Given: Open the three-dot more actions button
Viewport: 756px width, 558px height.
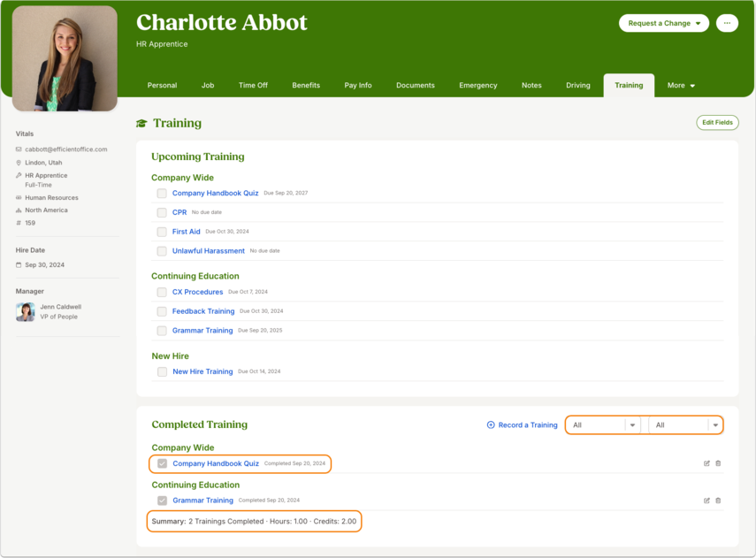Looking at the screenshot, I should [727, 23].
